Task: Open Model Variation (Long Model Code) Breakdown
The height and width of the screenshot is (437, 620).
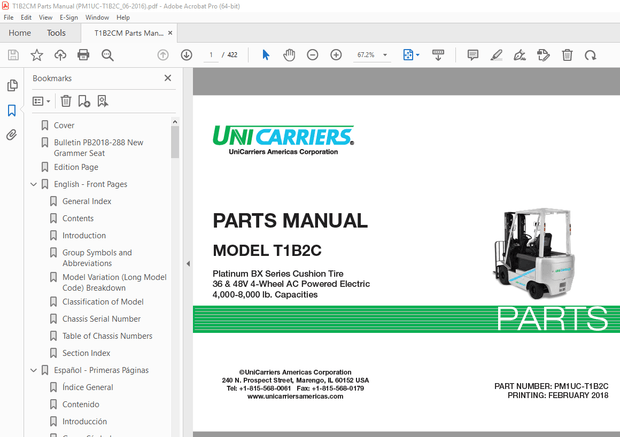Action: pyautogui.click(x=114, y=282)
